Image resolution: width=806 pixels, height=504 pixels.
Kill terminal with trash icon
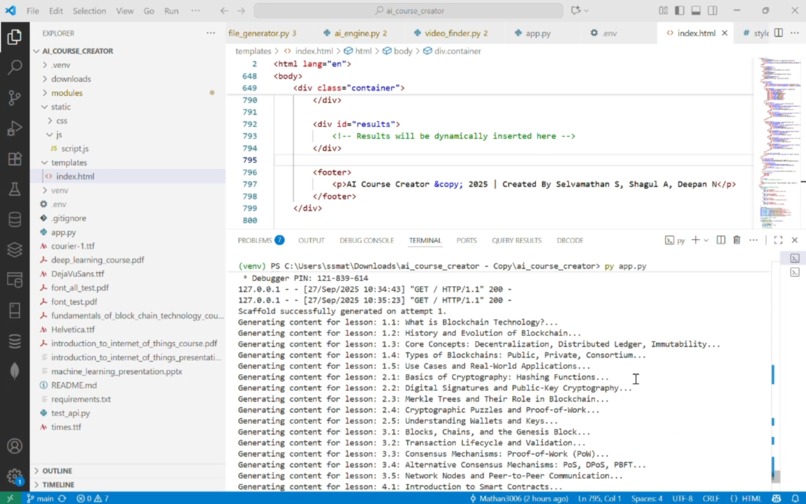[x=737, y=240]
